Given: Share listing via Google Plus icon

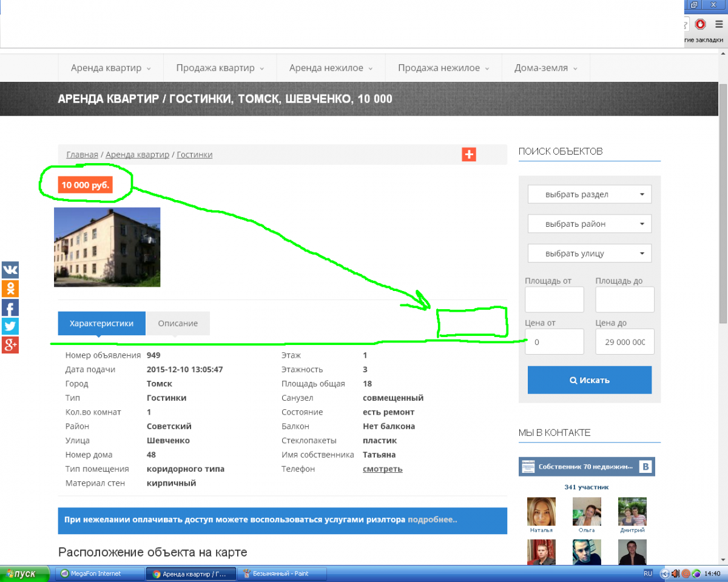Looking at the screenshot, I should coord(10,345).
